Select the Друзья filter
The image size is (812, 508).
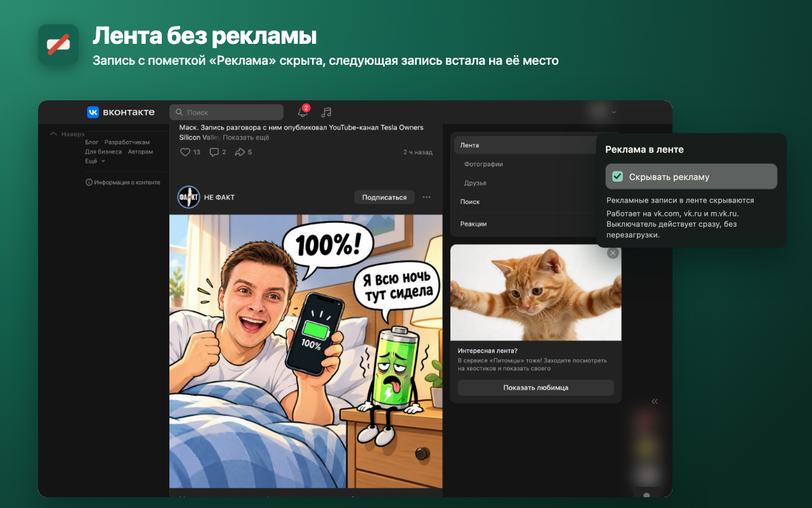click(x=475, y=183)
